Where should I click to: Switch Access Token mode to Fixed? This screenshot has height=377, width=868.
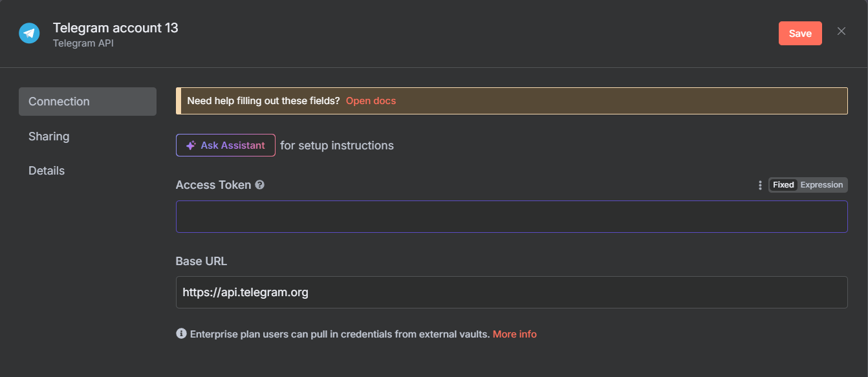coord(783,185)
